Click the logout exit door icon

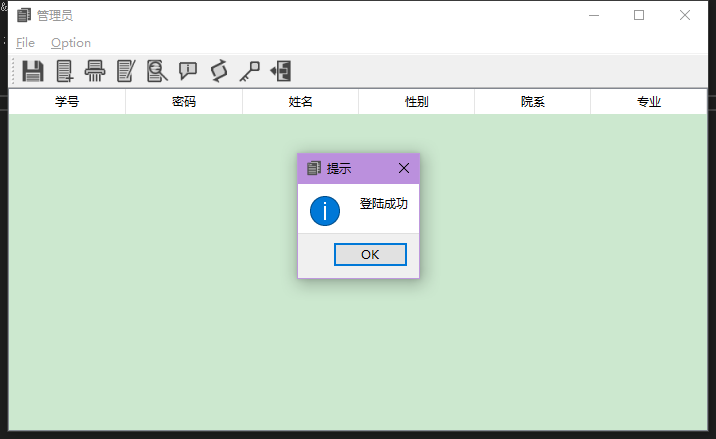(281, 71)
